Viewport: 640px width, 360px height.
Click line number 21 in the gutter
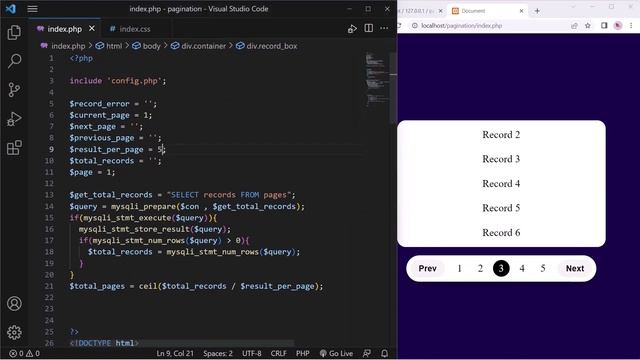tap(49, 286)
